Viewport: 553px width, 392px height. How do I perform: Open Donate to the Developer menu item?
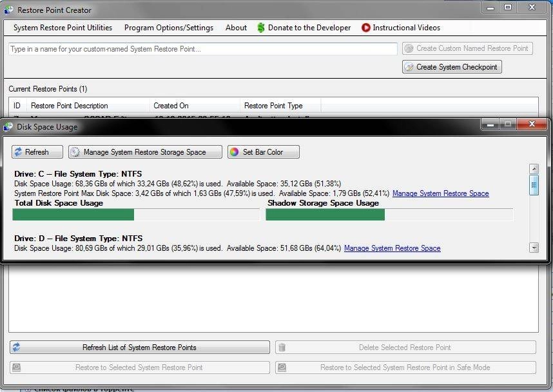coord(304,28)
